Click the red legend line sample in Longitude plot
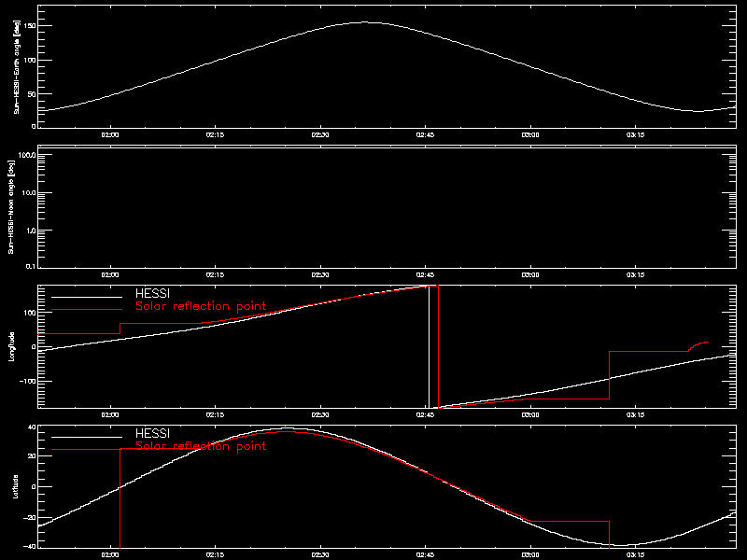Image resolution: width=747 pixels, height=560 pixels. coord(87,310)
